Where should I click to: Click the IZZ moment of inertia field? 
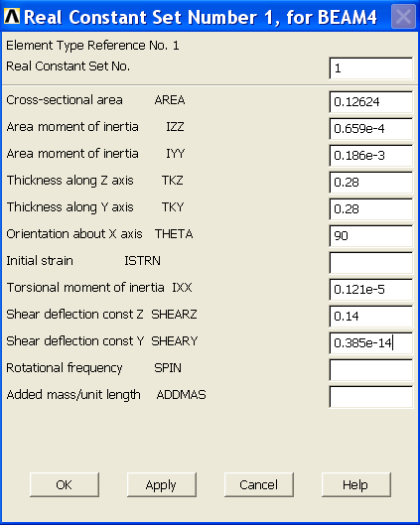tap(371, 129)
